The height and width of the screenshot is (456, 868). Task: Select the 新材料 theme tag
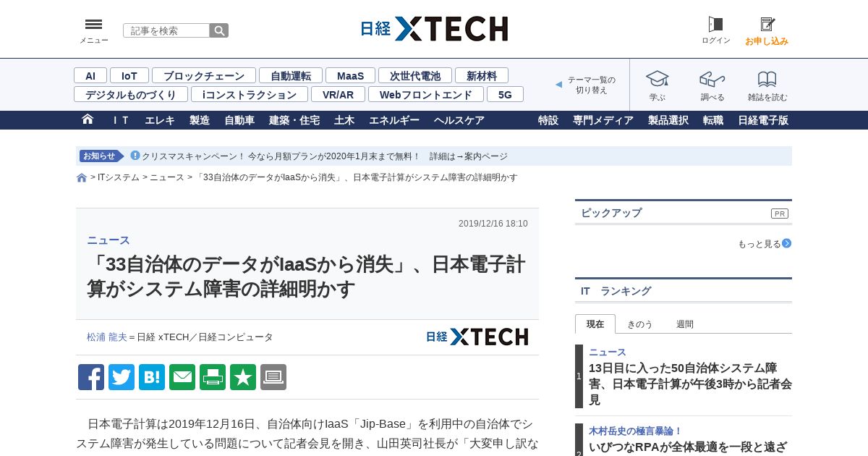tap(482, 75)
